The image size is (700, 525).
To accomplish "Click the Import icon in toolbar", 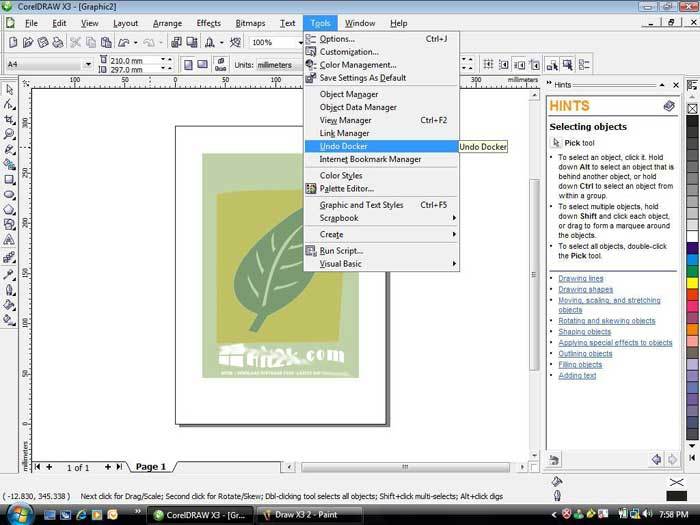I will 177,42.
